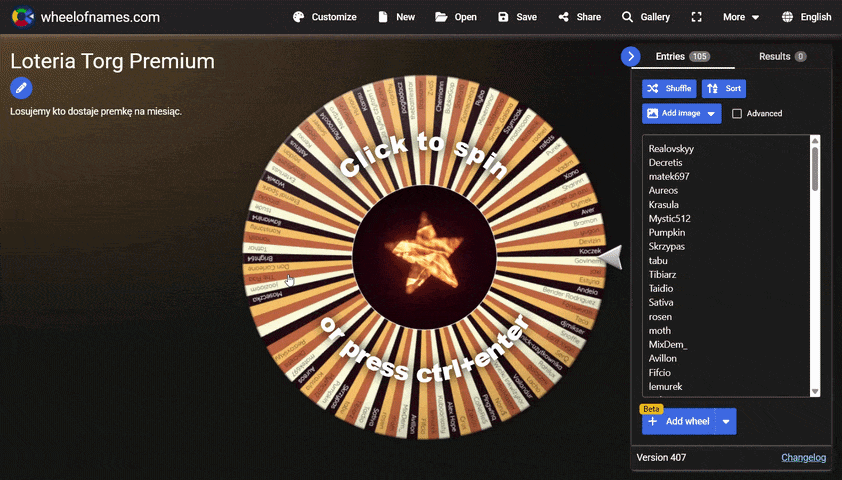Click the Krasula entry
The width and height of the screenshot is (842, 480).
pyautogui.click(x=664, y=205)
